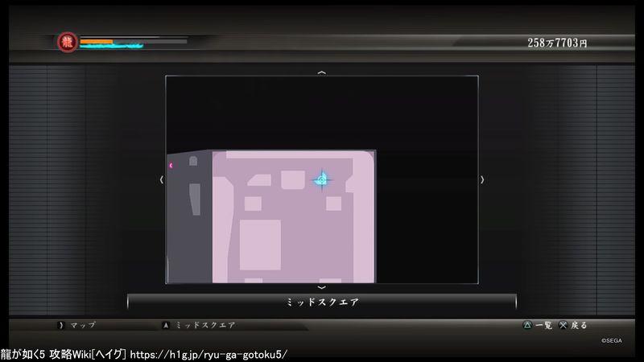Click the 258万7703円 money display
The height and width of the screenshot is (362, 644).
557,43
